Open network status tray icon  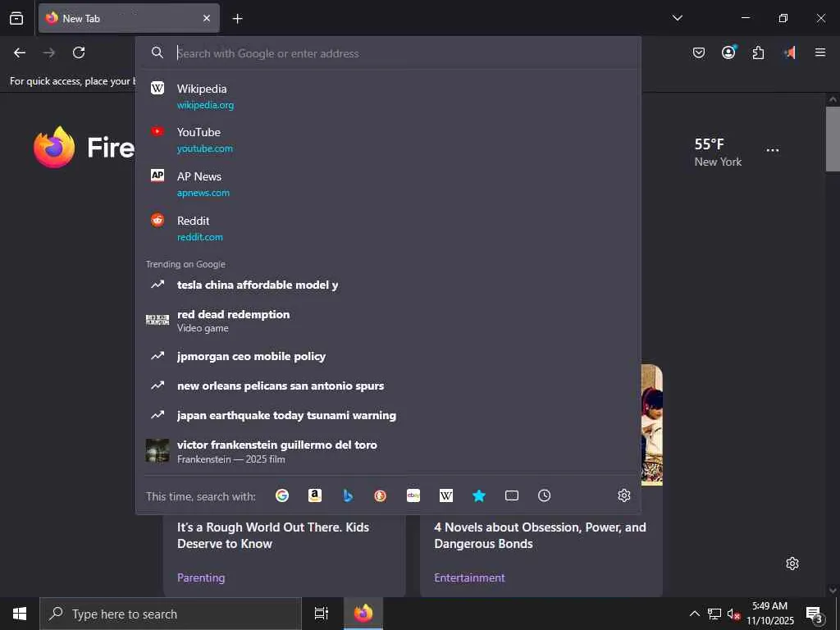[714, 614]
